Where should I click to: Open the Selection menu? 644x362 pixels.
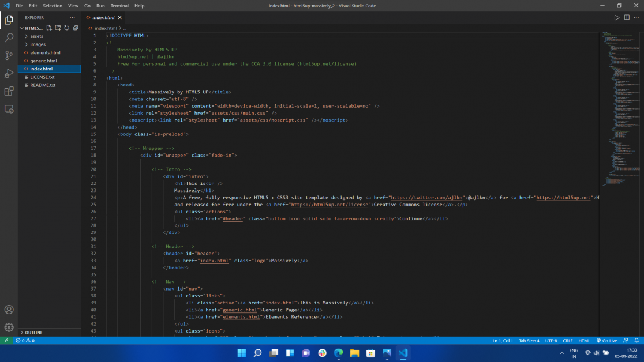[x=53, y=6]
